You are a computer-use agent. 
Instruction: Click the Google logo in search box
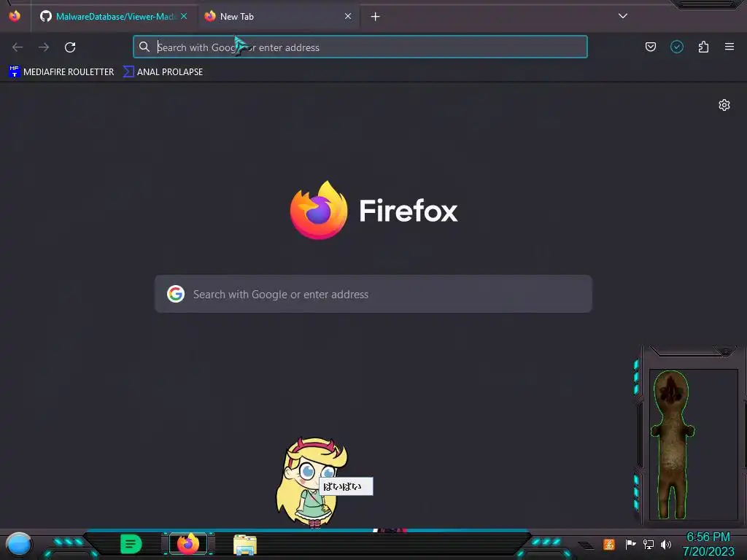176,295
